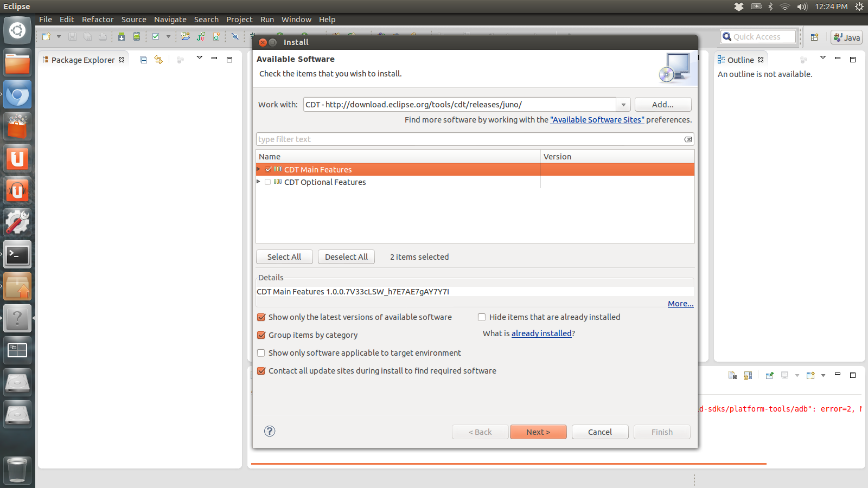Open the Work with site dropdown
The height and width of the screenshot is (488, 868).
pos(623,105)
